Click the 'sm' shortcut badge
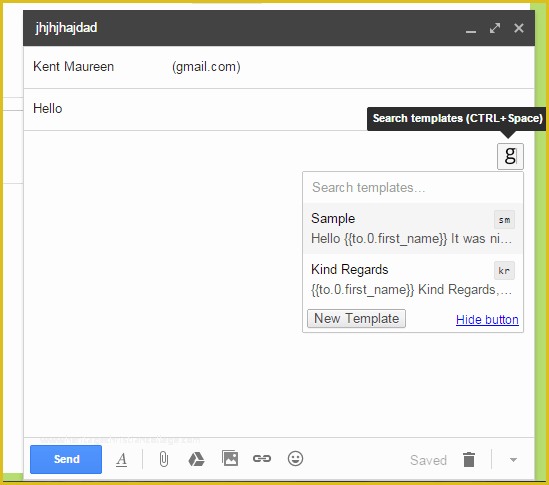 tap(504, 220)
